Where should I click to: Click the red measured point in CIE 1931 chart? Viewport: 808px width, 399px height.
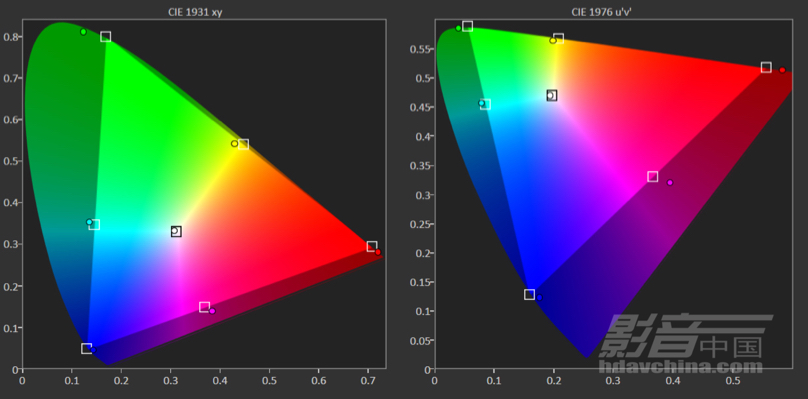[378, 252]
